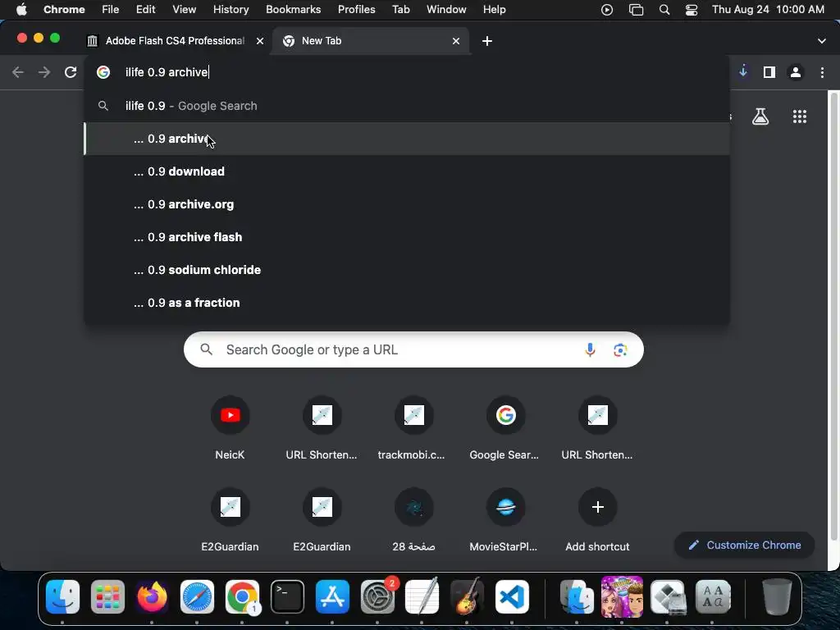Go forward using the forward arrow

pos(44,72)
